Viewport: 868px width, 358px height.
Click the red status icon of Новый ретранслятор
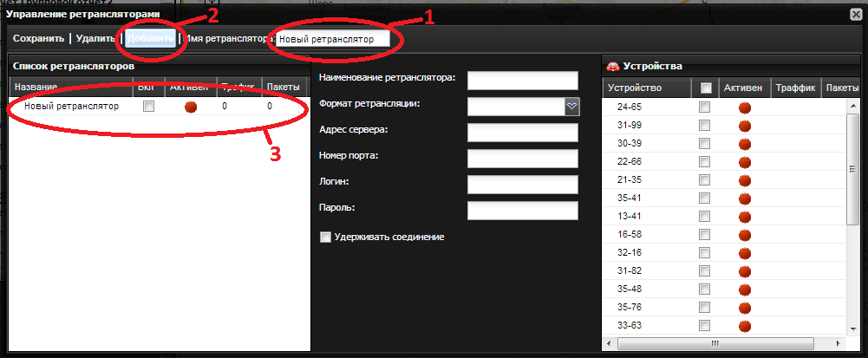[191, 107]
